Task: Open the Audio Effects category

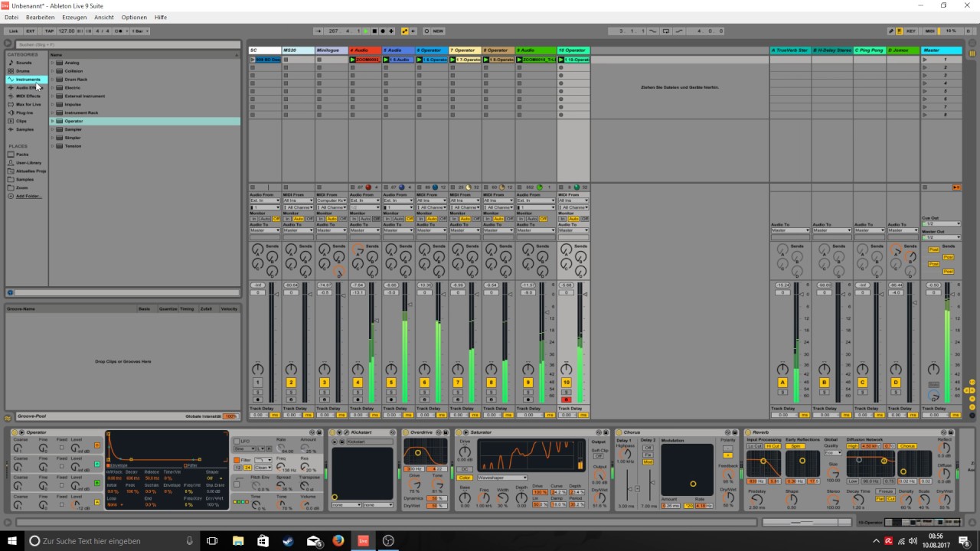Action: (x=26, y=87)
